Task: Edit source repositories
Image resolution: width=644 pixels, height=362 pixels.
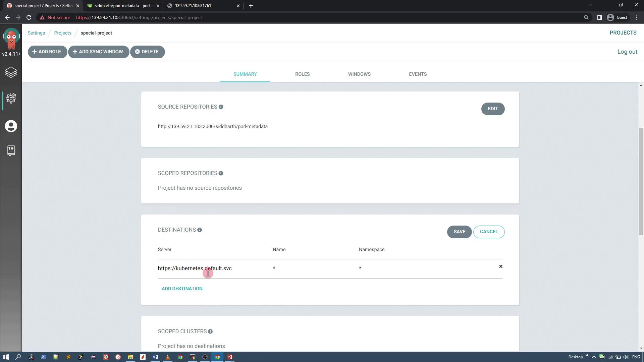Action: [493, 109]
